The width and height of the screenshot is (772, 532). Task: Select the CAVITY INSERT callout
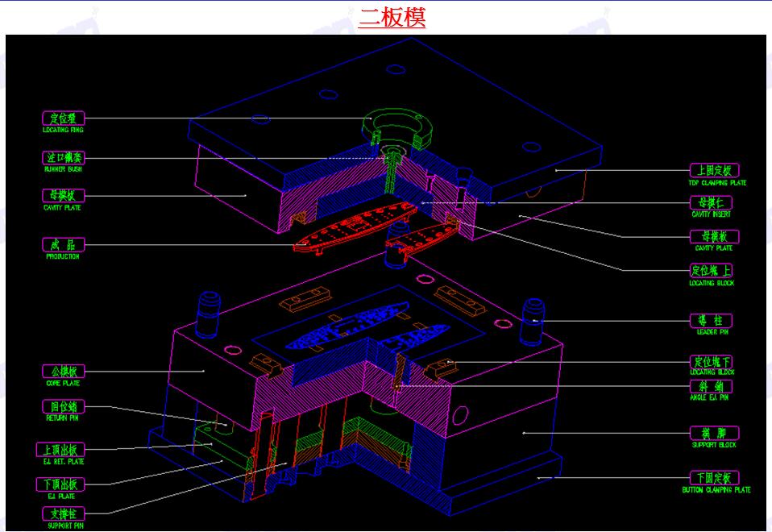click(712, 205)
